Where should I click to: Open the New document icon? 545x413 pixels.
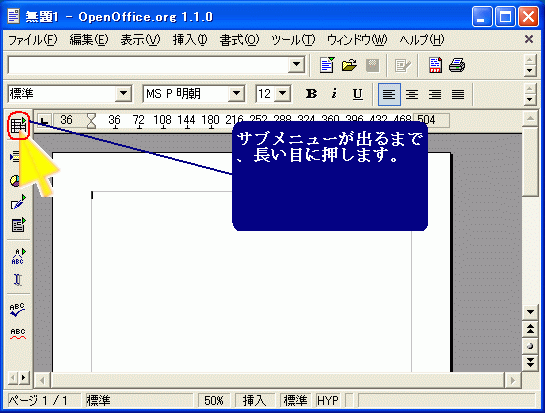[x=327, y=65]
